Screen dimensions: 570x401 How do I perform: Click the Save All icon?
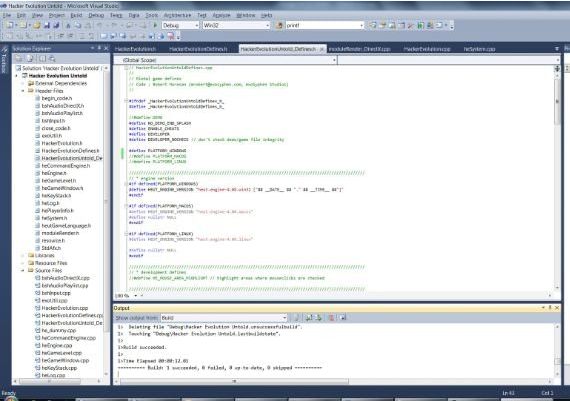[56, 25]
